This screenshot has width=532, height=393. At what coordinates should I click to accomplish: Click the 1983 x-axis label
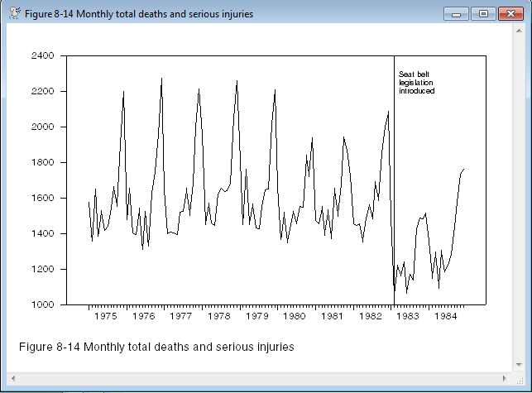pyautogui.click(x=407, y=317)
